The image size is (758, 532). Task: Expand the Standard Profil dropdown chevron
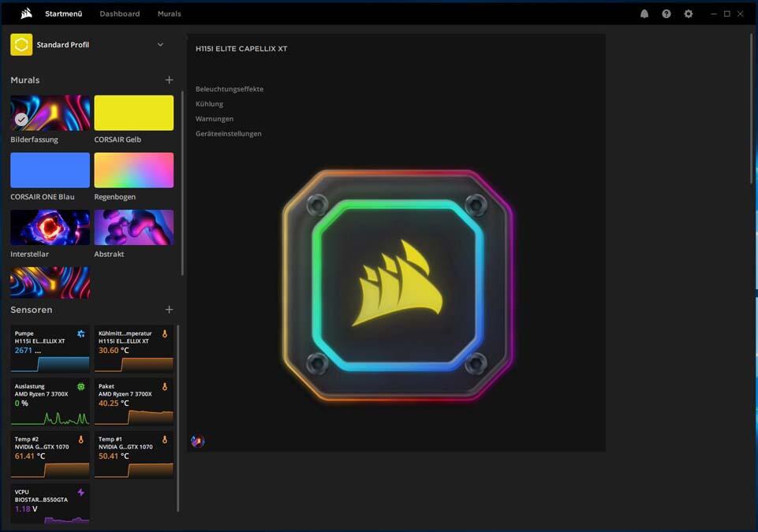click(x=160, y=44)
